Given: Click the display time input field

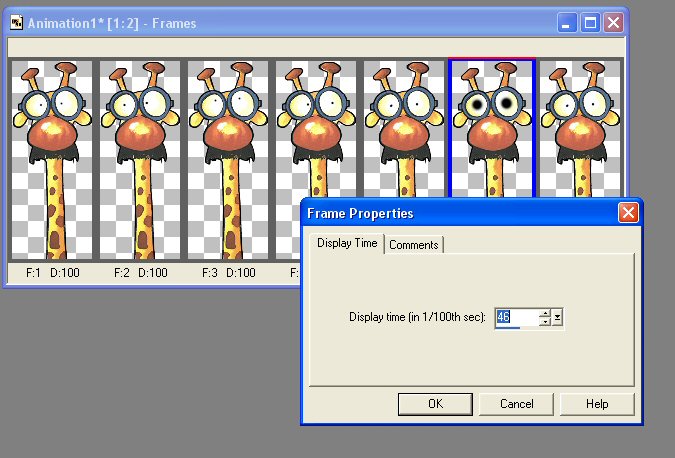Looking at the screenshot, I should tap(516, 318).
